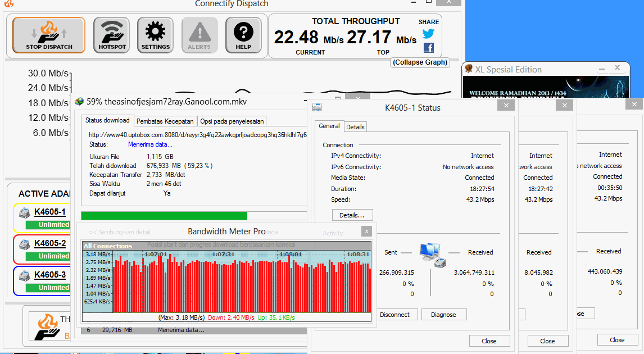Screen dimensions: 644x354
Task: Click Close in the rightmost status window
Action: (x=617, y=339)
